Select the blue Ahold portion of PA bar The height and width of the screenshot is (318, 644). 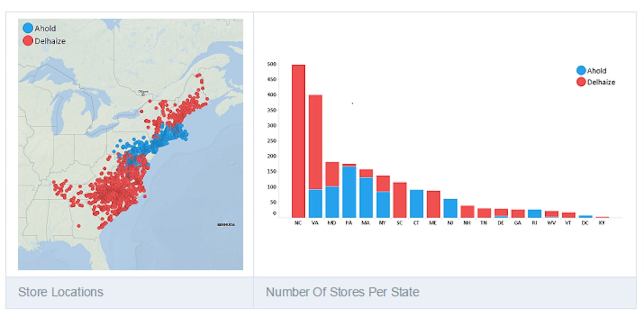coord(349,192)
